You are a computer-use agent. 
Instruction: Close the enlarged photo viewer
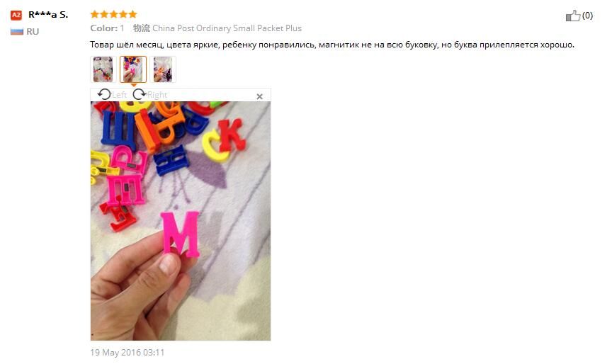(259, 96)
